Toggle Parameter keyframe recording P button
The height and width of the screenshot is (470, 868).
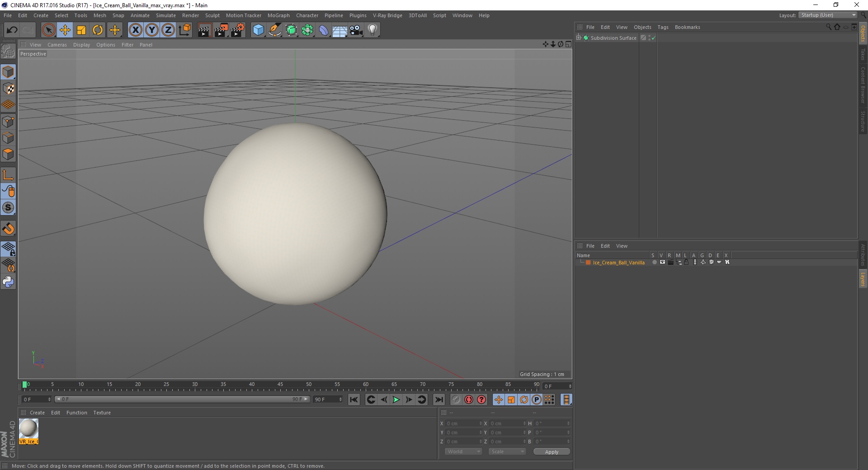point(536,399)
